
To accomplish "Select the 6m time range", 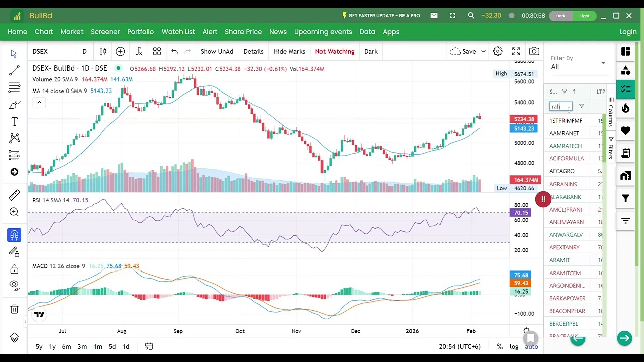I will pos(66,346).
